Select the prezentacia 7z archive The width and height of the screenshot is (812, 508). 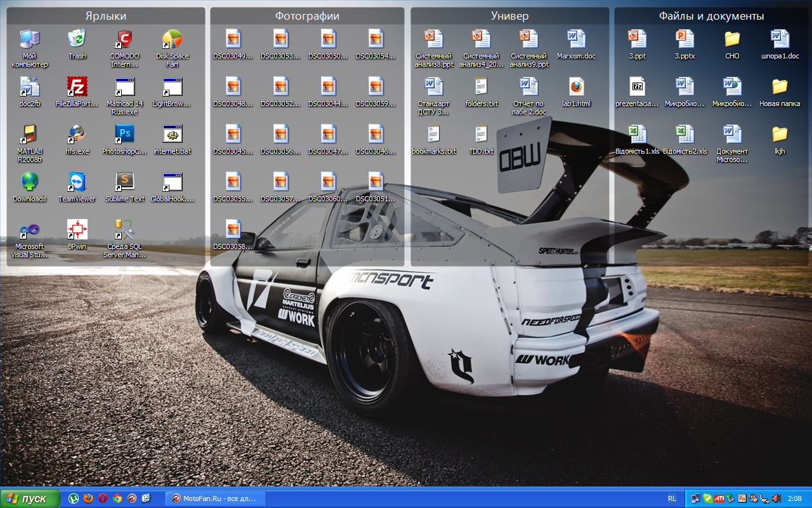point(638,87)
